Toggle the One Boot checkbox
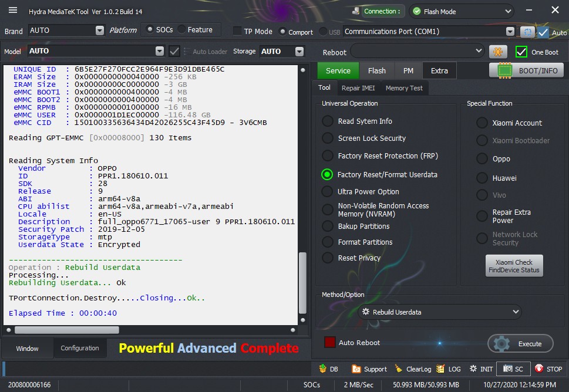 (x=521, y=52)
